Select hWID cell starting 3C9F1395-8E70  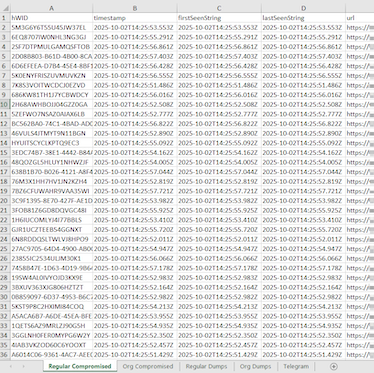pos(51,201)
